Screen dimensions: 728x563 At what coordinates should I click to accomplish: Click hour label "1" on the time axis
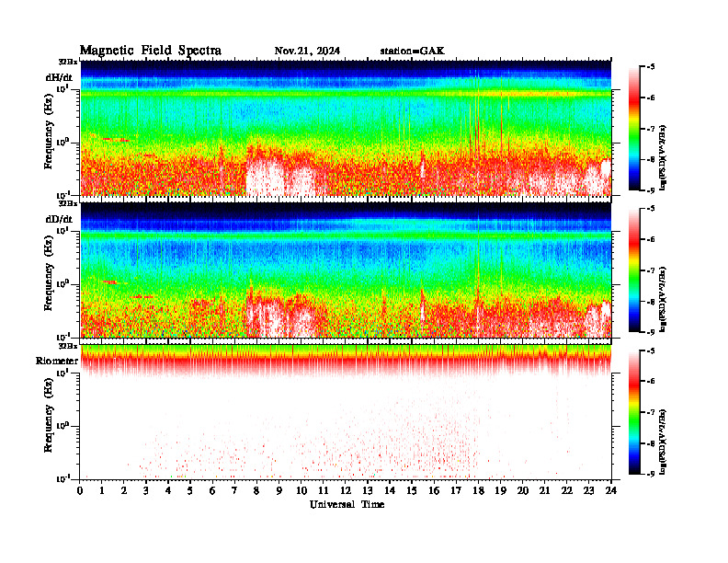[102, 491]
